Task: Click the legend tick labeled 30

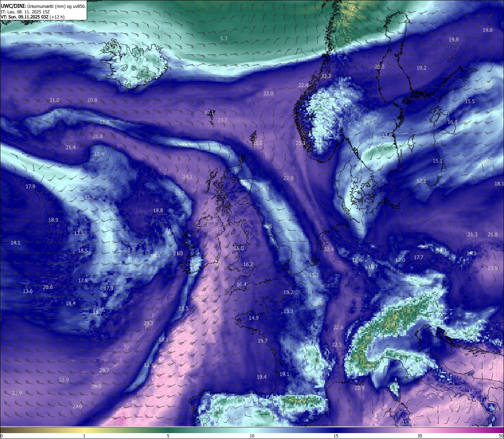Action: point(420,436)
